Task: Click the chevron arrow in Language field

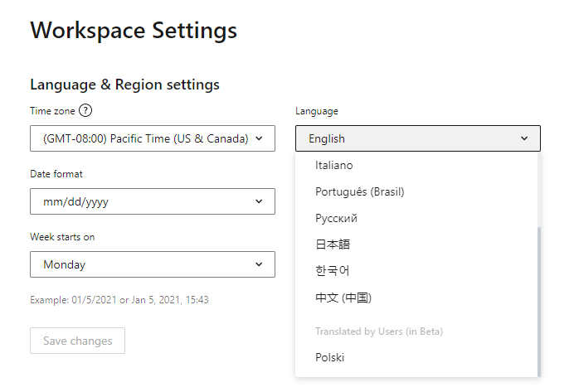Action: [x=524, y=138]
